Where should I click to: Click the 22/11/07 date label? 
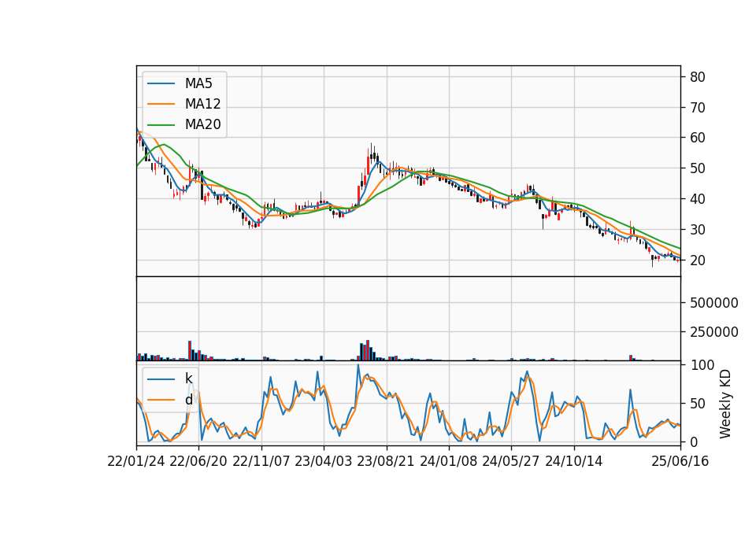(x=261, y=461)
